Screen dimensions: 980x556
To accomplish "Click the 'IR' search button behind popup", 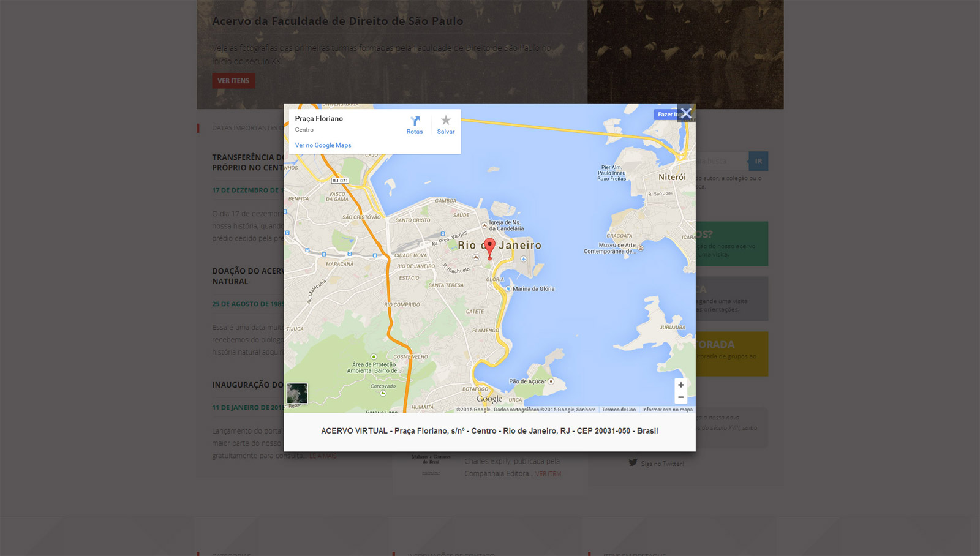I will coord(758,161).
